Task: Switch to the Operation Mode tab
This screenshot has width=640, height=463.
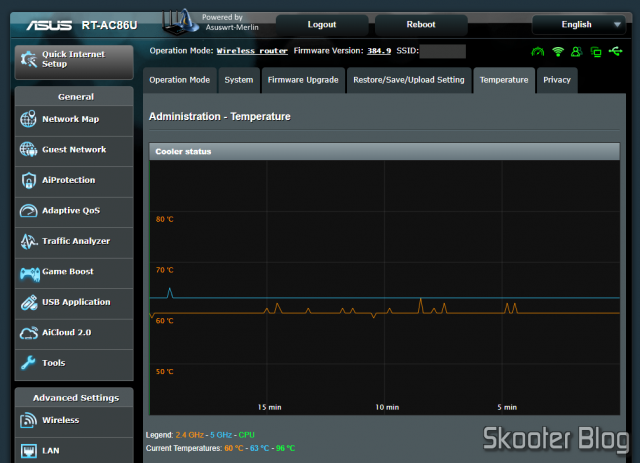Action: [180, 80]
